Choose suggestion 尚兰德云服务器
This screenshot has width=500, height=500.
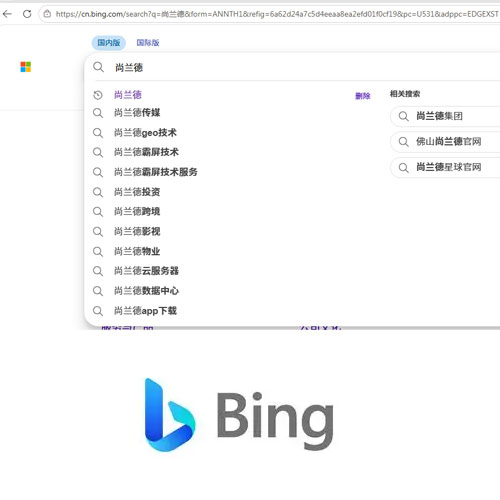coord(146,271)
